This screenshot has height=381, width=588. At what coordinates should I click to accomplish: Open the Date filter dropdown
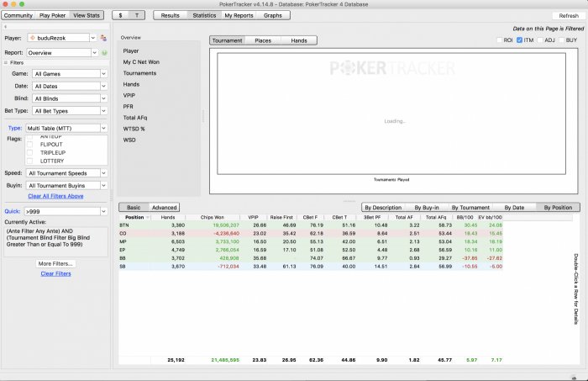[103, 87]
